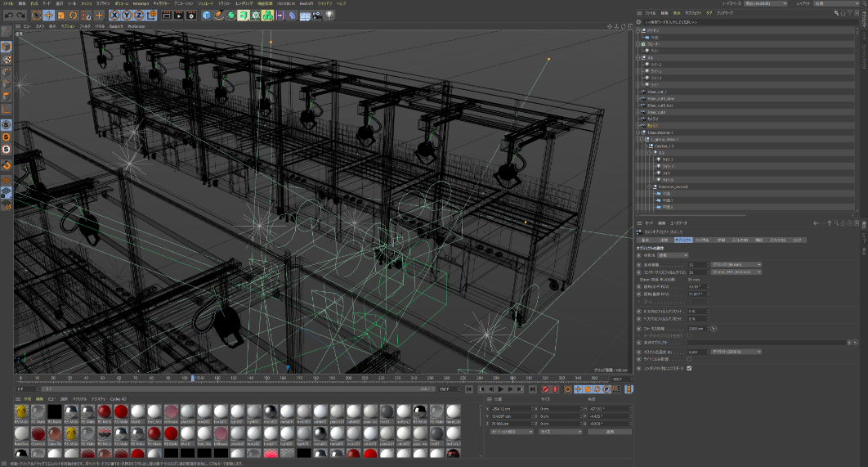This screenshot has height=467, width=868.
Task: Enable the ライトに込み影響 checkbox
Action: click(689, 359)
